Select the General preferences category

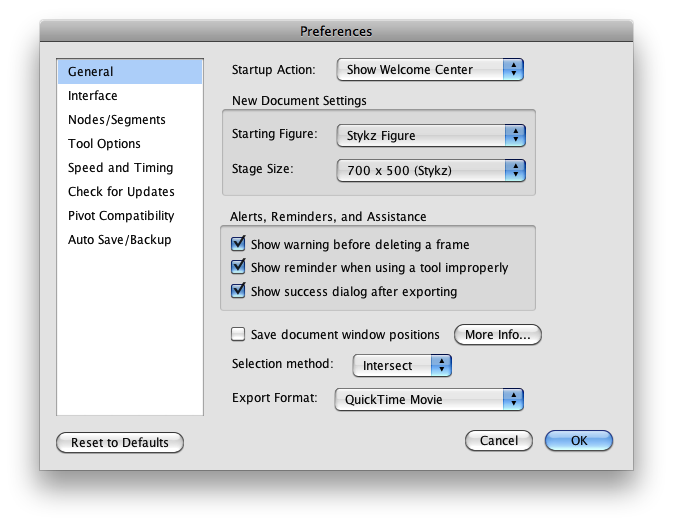tap(130, 72)
